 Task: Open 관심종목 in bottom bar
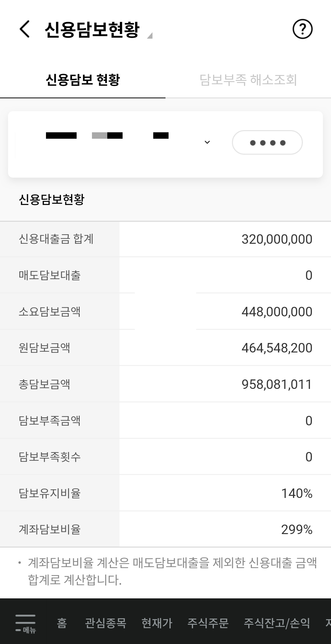106,623
